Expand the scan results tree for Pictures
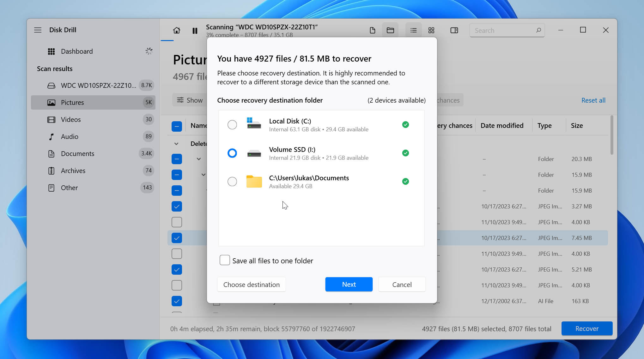 click(72, 102)
